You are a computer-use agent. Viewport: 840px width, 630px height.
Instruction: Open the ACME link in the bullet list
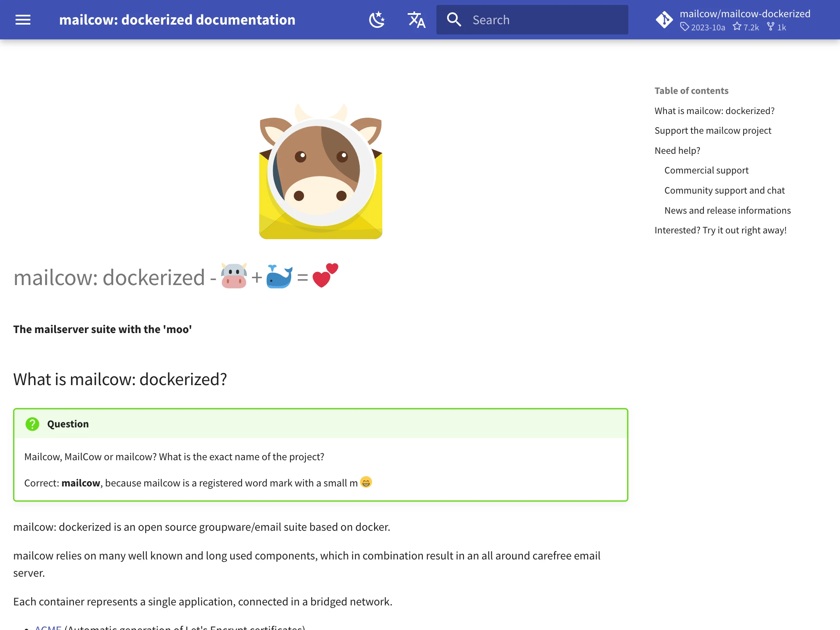coord(48,627)
